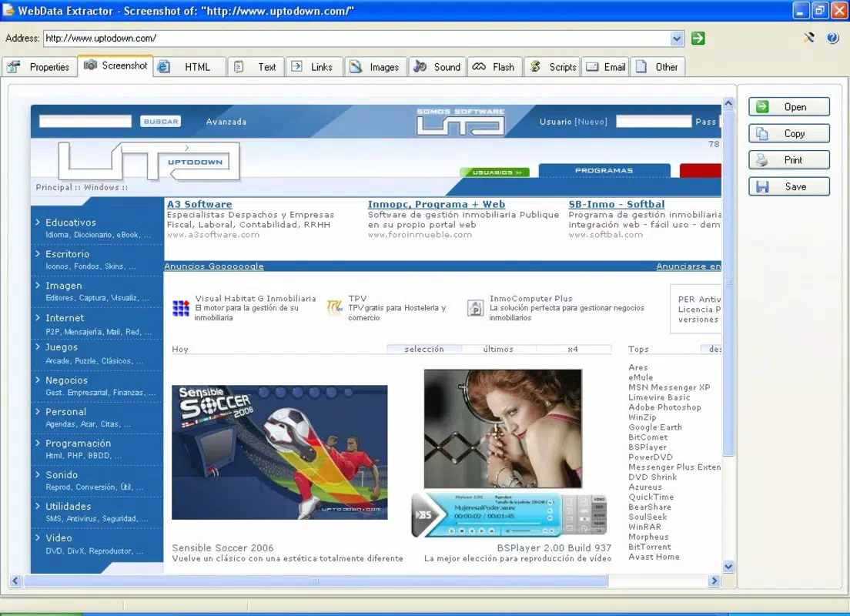Image resolution: width=850 pixels, height=616 pixels.
Task: Open the Links tab
Action: point(314,67)
